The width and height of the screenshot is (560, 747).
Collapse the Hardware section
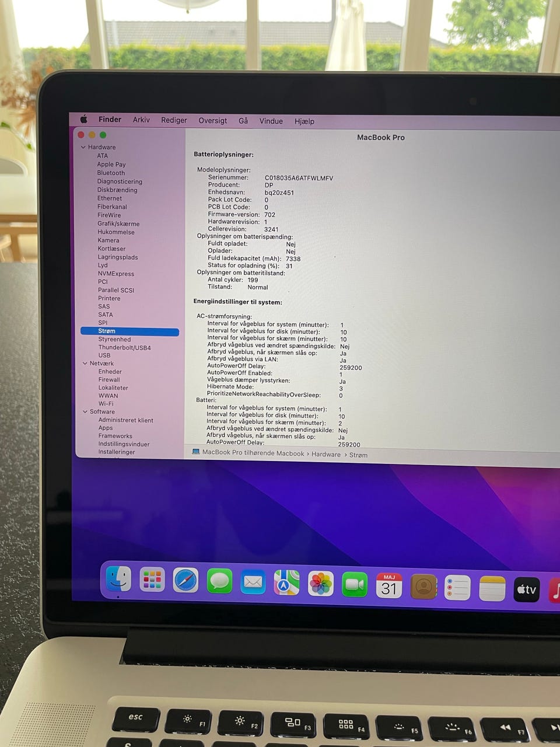83,147
